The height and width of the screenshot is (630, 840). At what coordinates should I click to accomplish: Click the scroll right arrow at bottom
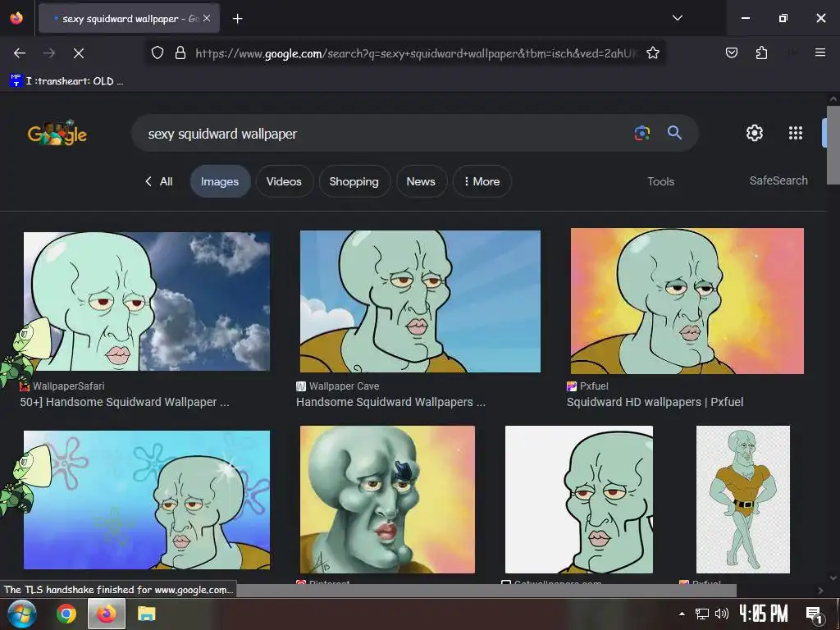[820, 591]
